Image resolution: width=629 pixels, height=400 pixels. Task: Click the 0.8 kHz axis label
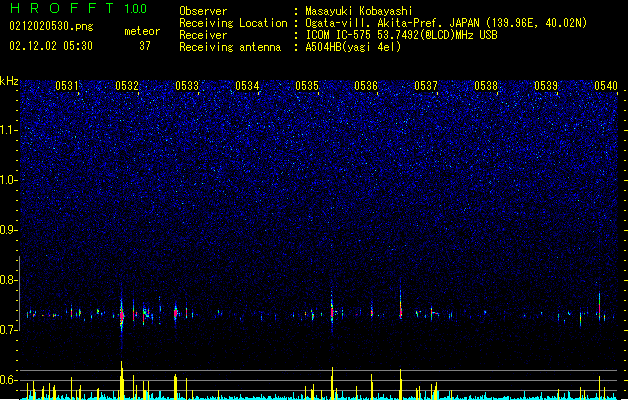pyautogui.click(x=9, y=280)
